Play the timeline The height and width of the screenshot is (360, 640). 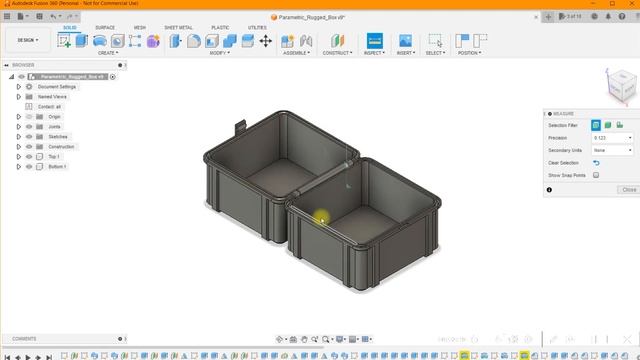pyautogui.click(x=28, y=358)
